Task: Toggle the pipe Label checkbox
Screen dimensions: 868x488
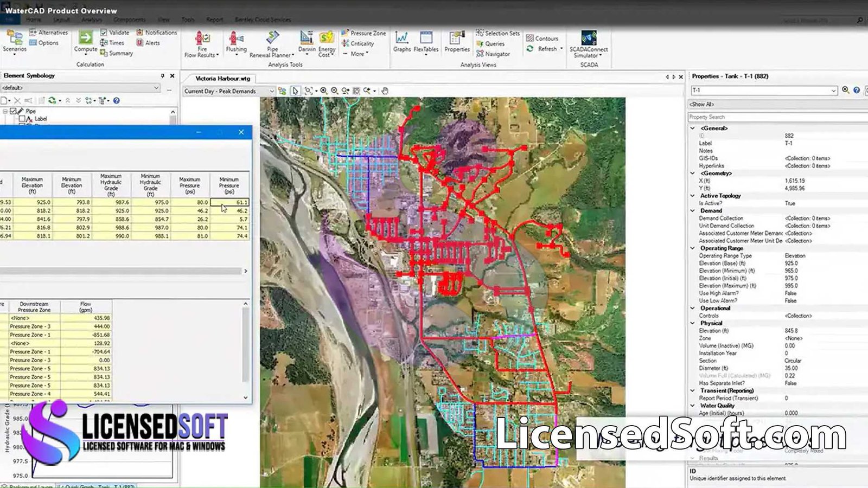Action: tap(22, 118)
